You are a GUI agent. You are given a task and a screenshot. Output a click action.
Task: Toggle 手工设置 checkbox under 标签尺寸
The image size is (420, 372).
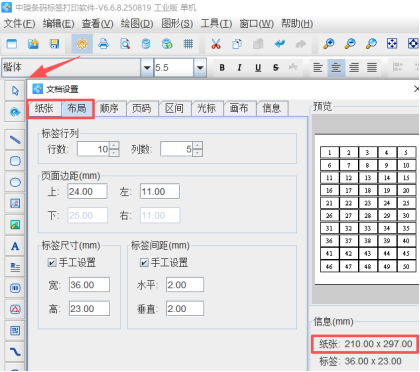coord(52,263)
